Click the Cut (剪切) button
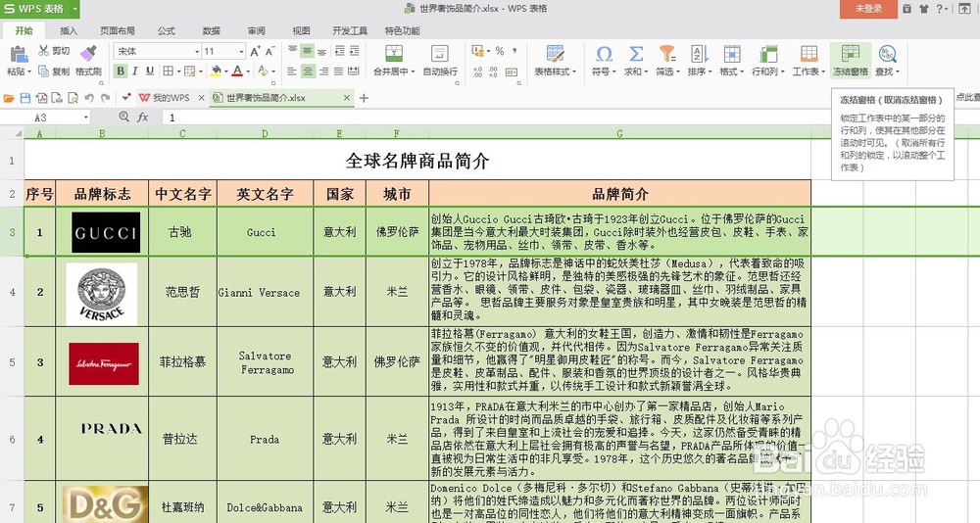 (x=54, y=51)
